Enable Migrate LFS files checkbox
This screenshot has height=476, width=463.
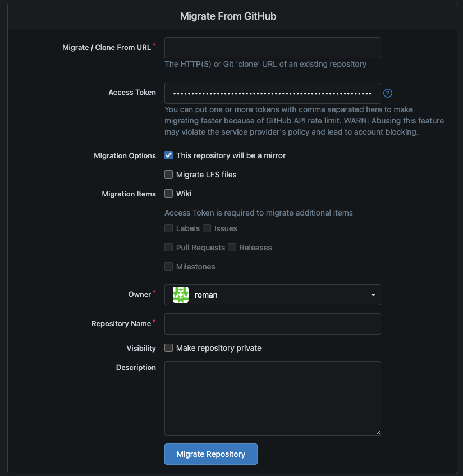[168, 175]
